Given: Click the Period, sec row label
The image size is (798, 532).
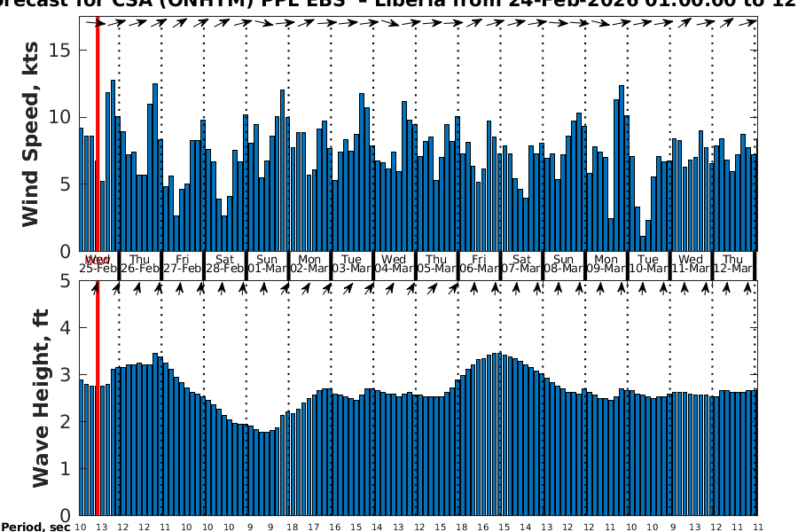Looking at the screenshot, I should coord(35,527).
